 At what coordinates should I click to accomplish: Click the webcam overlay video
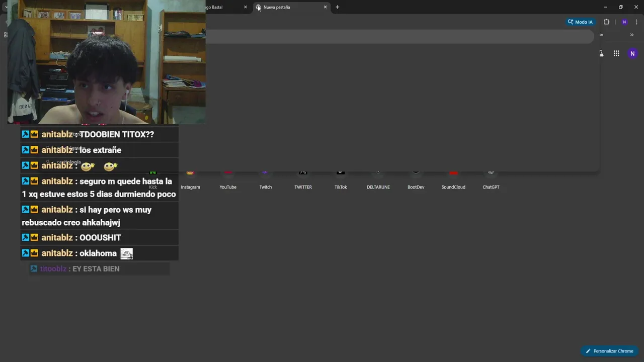click(106, 62)
